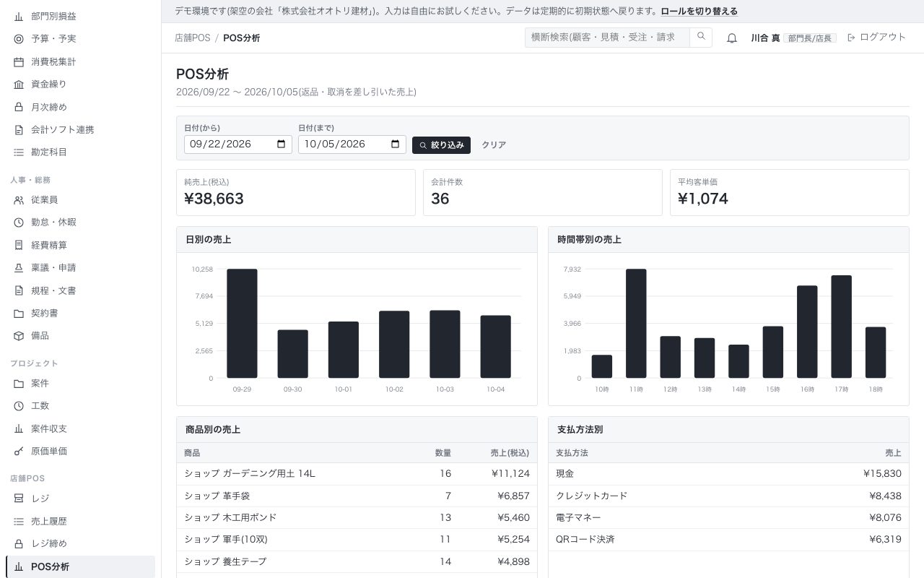Click the 備品 box icon
The height and width of the screenshot is (578, 924).
pos(19,336)
